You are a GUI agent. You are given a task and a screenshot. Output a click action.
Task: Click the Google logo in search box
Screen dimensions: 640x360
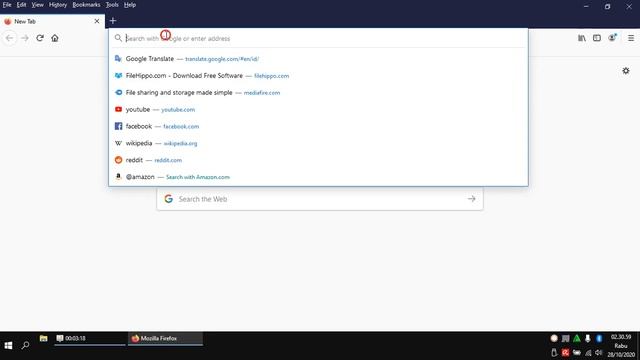[169, 199]
